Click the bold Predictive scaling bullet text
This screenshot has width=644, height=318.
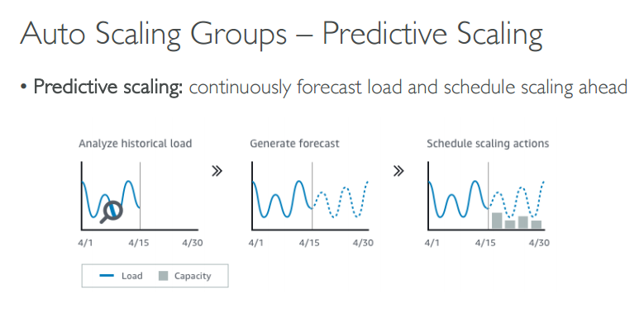click(x=107, y=88)
